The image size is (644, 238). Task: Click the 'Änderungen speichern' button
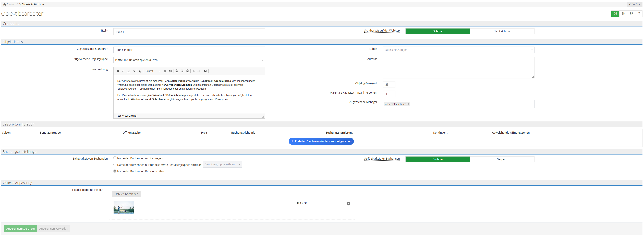click(x=20, y=229)
